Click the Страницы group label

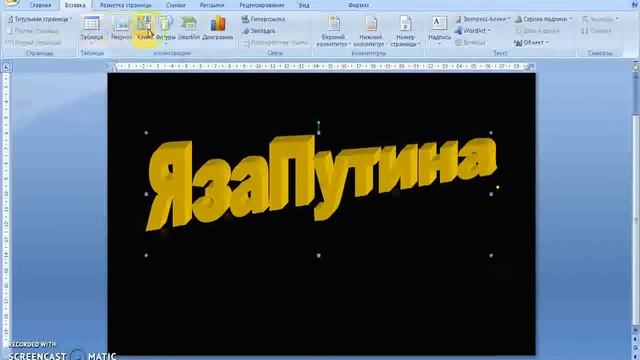coord(39,53)
